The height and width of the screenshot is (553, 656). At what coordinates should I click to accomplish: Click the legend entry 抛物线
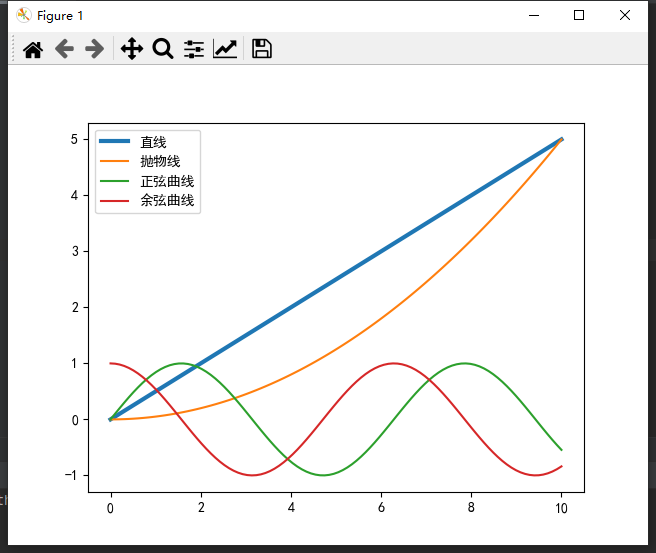click(160, 161)
